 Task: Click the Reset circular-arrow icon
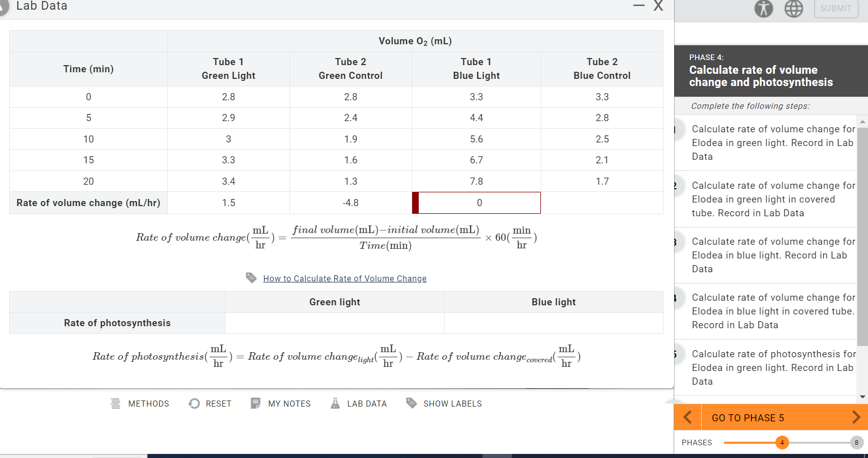tap(194, 403)
